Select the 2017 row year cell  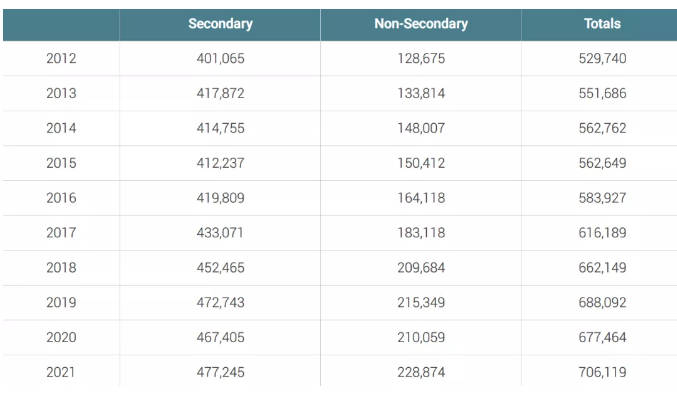point(61,233)
